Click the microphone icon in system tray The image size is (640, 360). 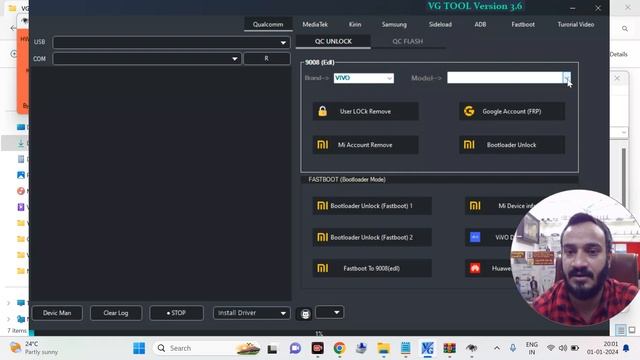pos(513,348)
